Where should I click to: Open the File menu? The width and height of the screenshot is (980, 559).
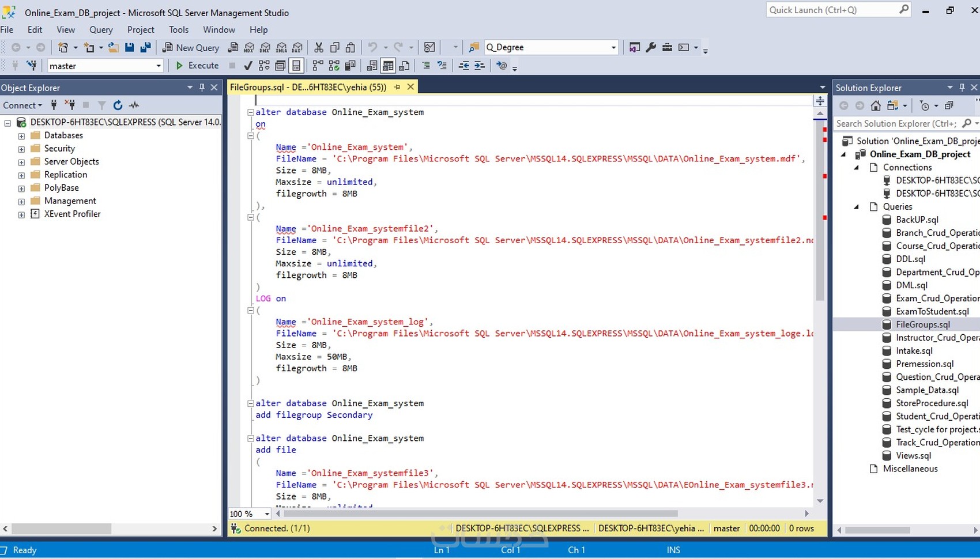pos(7,29)
